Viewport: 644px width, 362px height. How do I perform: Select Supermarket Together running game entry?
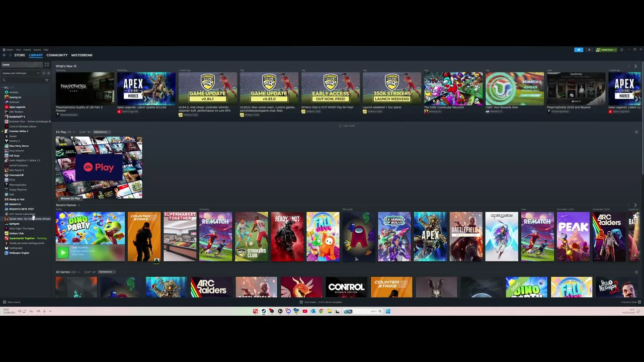(x=27, y=238)
